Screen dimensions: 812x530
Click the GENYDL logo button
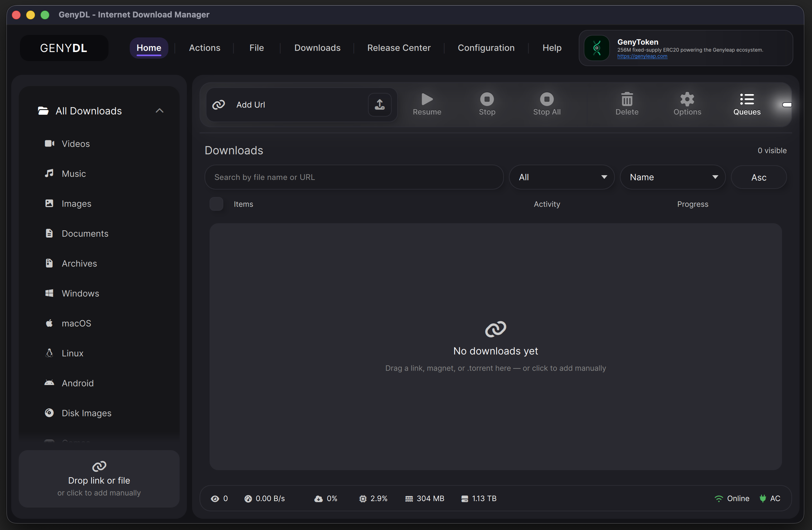[64, 48]
